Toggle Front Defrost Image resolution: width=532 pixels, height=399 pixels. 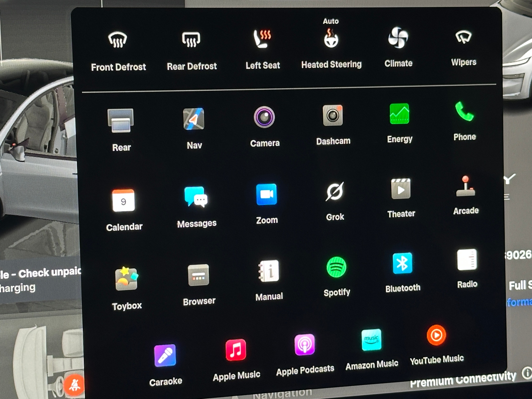click(x=118, y=41)
